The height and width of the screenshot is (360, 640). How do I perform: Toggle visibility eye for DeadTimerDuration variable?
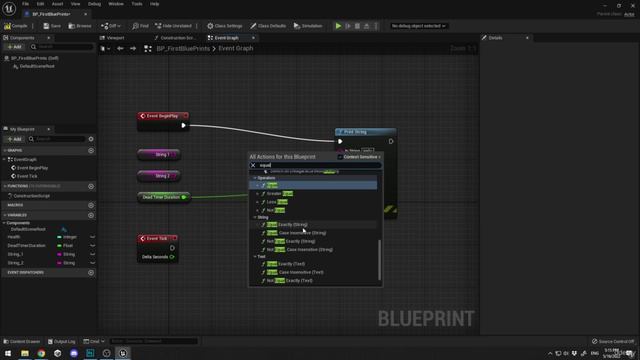click(92, 246)
